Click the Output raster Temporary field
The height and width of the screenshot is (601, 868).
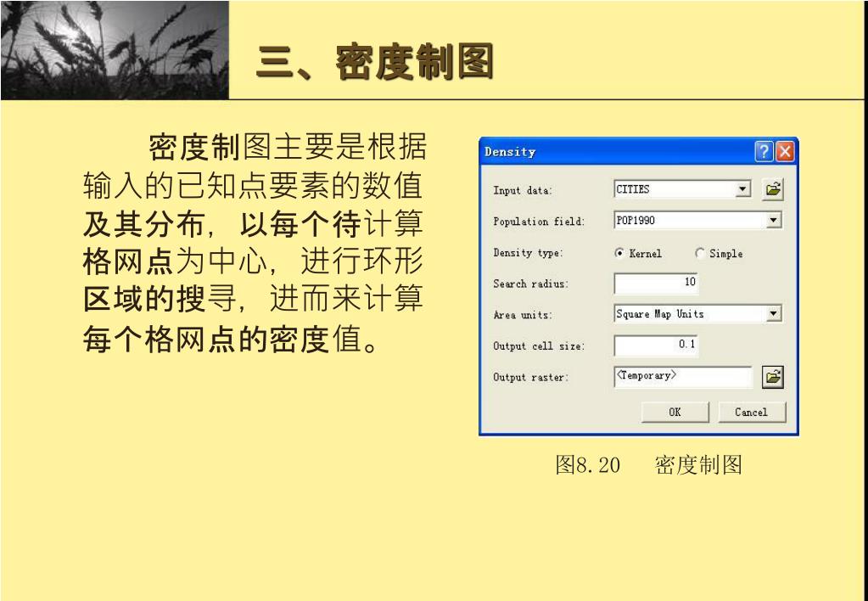tap(683, 377)
